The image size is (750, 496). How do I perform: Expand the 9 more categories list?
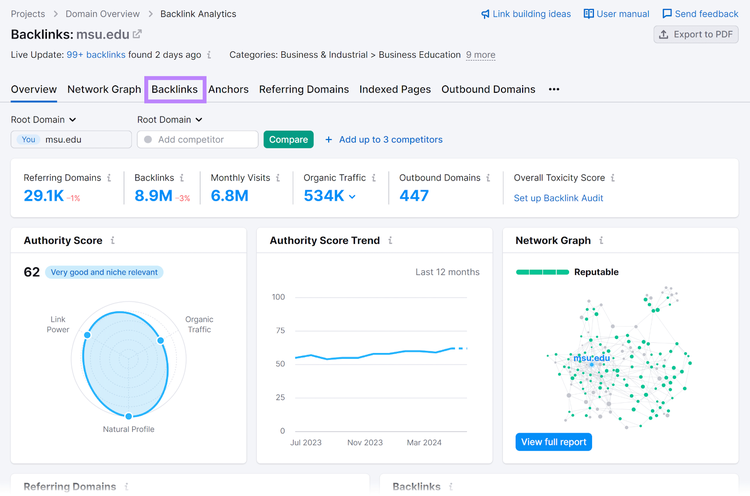pos(481,55)
